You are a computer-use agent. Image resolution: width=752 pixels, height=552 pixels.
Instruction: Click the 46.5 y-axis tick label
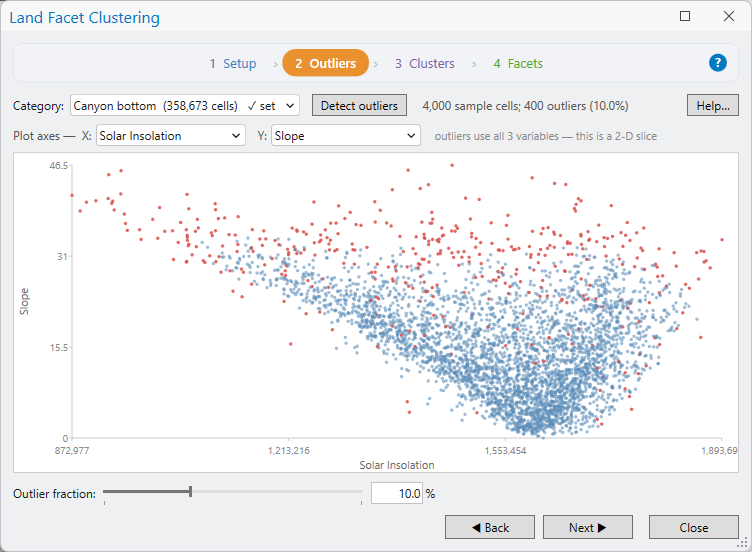(x=59, y=166)
